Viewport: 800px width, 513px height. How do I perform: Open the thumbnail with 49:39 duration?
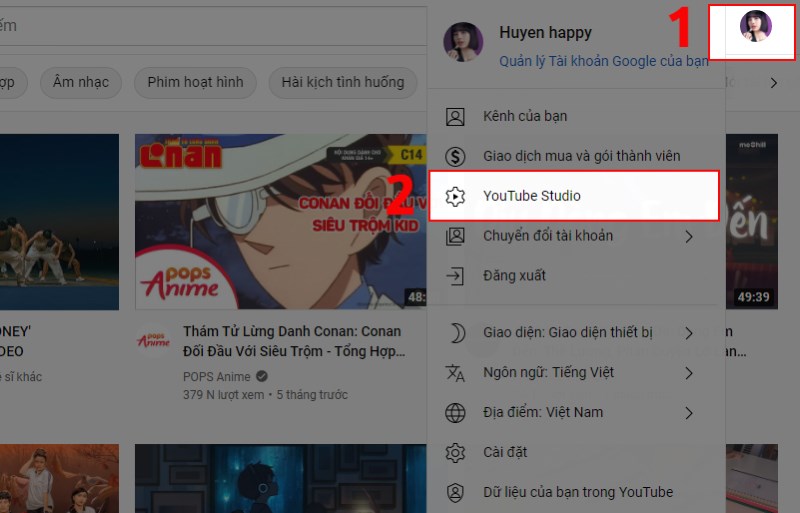click(x=752, y=222)
